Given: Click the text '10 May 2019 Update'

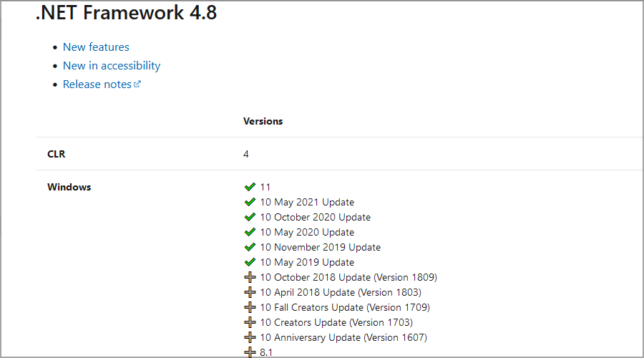Looking at the screenshot, I should pos(307,262).
